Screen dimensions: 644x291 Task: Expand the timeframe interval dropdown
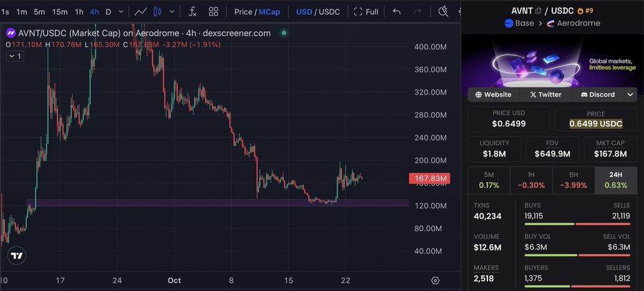[x=122, y=11]
